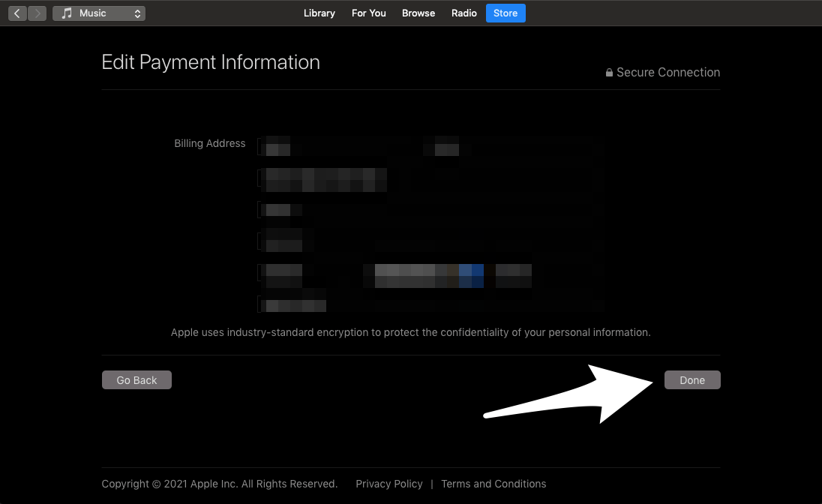This screenshot has width=822, height=504.
Task: Switch to the Library tab
Action: pos(319,13)
